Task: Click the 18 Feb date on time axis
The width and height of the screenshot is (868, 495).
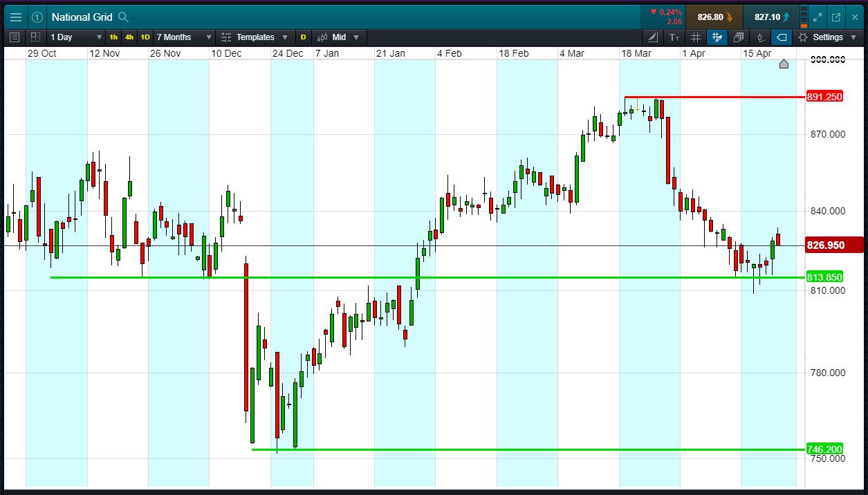Action: [x=513, y=53]
